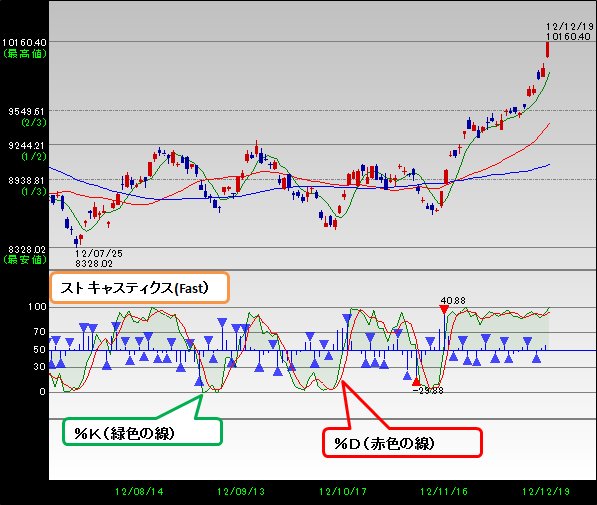Click the 8938.81 (1/3) level label
The width and height of the screenshot is (597, 505).
(x=27, y=185)
